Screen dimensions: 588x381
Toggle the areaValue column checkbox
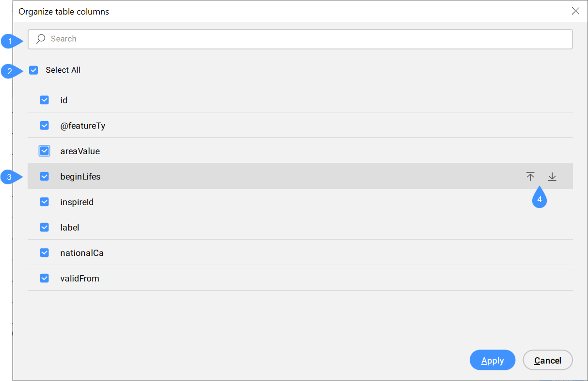click(45, 151)
